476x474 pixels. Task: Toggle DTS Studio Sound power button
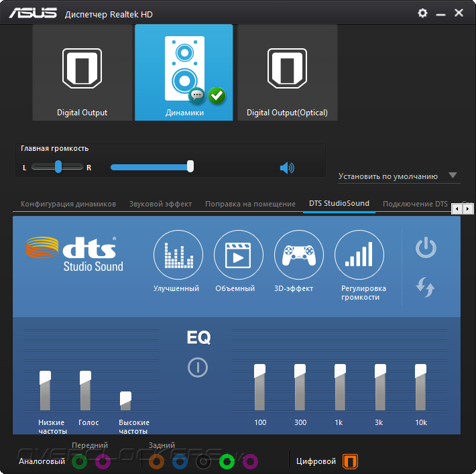426,247
